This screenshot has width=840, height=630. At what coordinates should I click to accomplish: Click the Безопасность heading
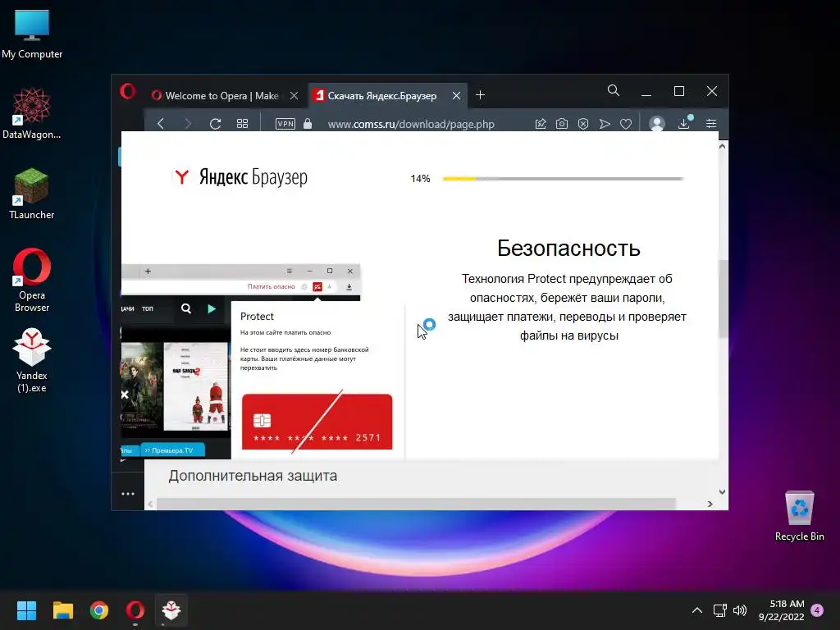click(568, 248)
